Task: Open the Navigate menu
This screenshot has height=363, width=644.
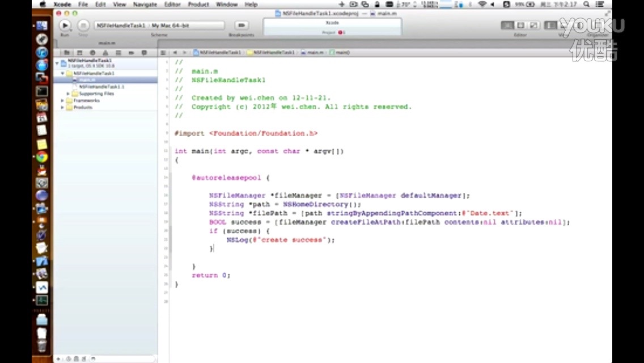Action: (145, 4)
